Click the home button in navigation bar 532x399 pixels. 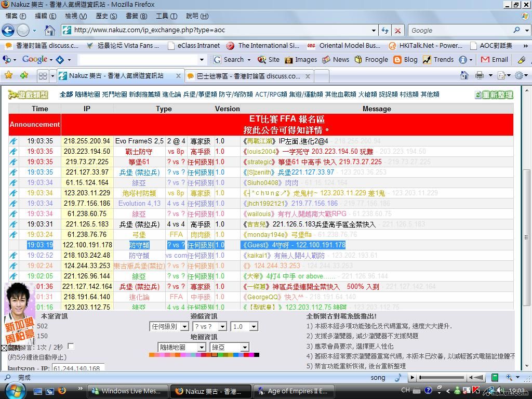[50, 30]
